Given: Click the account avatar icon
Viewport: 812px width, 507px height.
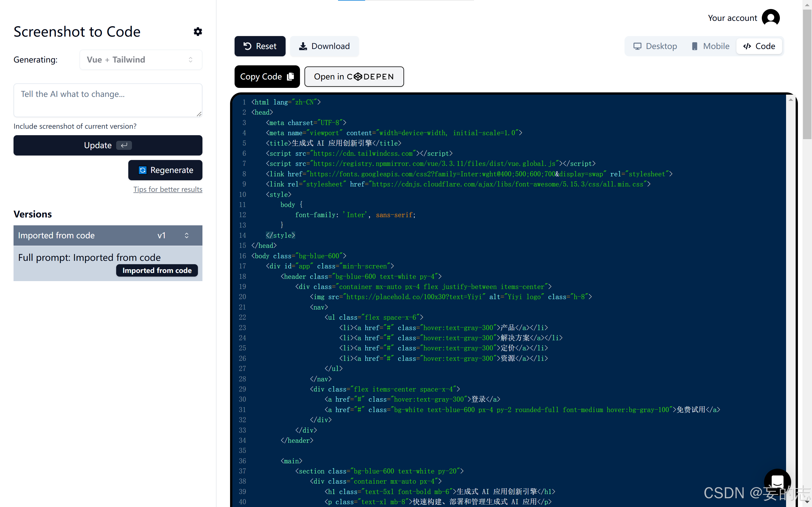Looking at the screenshot, I should pos(770,18).
